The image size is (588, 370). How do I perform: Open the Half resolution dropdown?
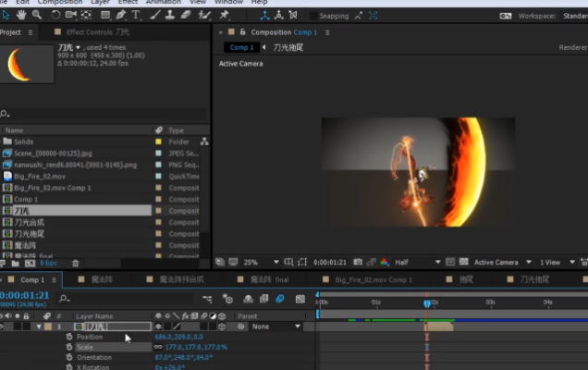(417, 263)
